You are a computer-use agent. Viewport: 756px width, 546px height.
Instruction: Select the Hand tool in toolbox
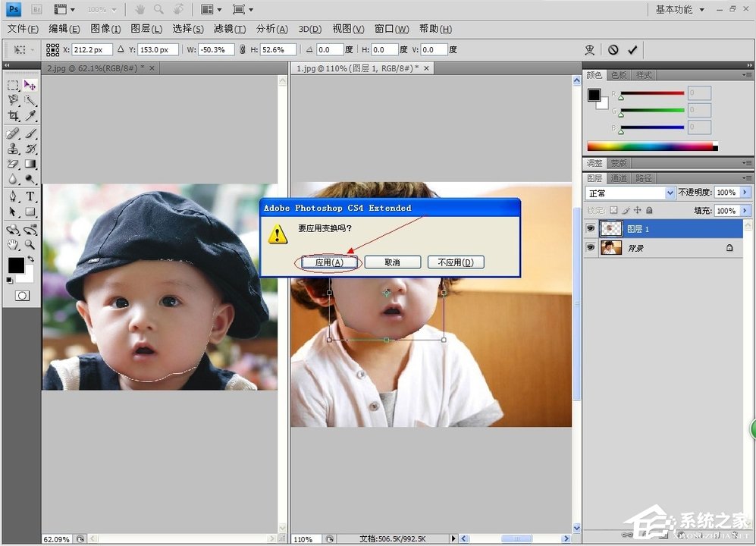(13, 244)
